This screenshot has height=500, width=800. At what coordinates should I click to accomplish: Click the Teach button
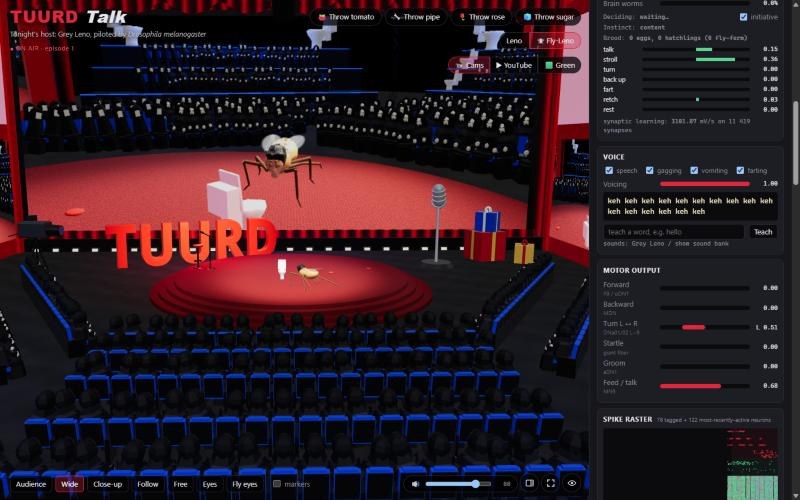763,232
